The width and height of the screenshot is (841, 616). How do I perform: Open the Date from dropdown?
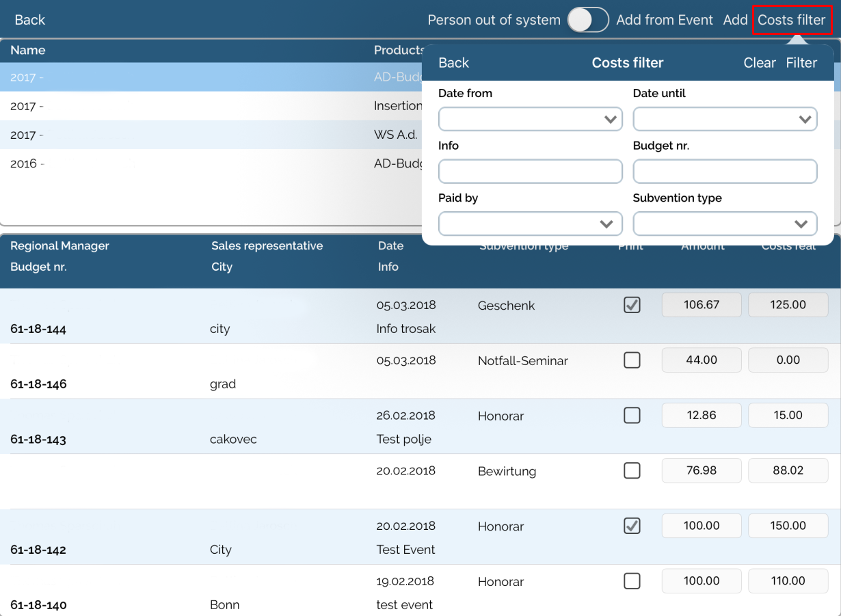tap(531, 119)
